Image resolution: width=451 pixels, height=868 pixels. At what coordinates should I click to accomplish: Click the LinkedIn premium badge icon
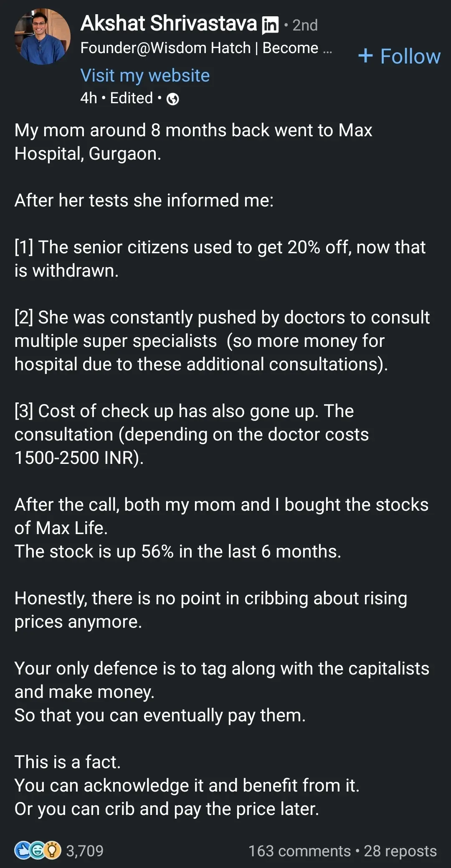(270, 25)
